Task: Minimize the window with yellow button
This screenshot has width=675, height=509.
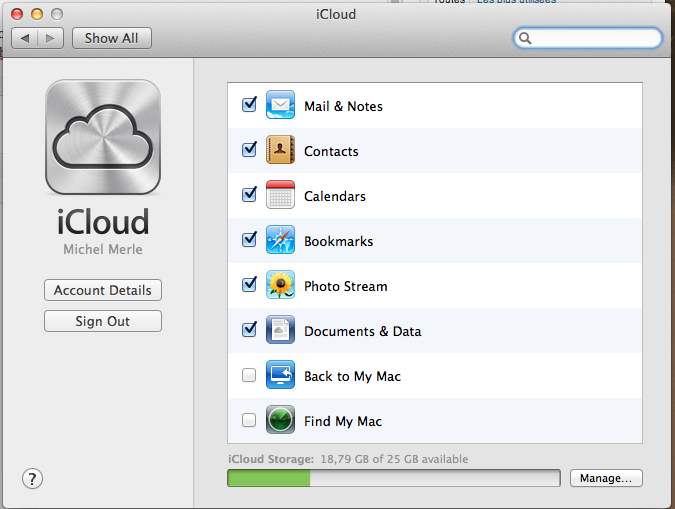Action: point(37,14)
